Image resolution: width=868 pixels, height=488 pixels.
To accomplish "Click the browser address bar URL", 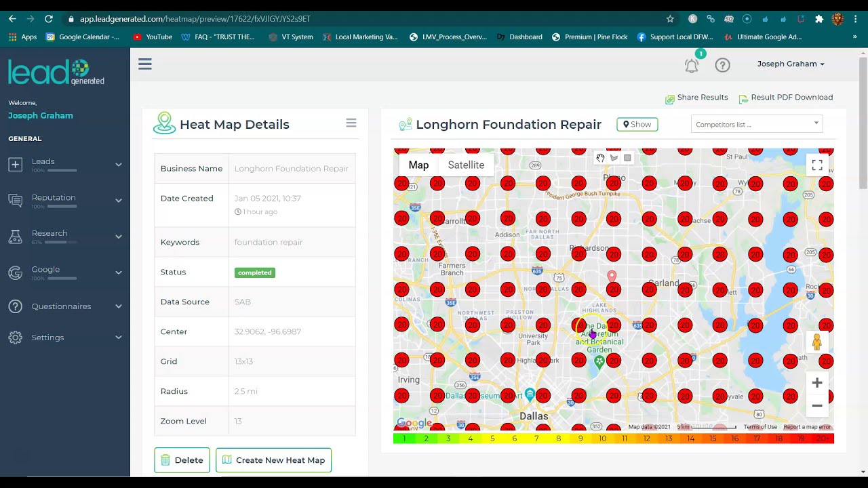I will (195, 19).
